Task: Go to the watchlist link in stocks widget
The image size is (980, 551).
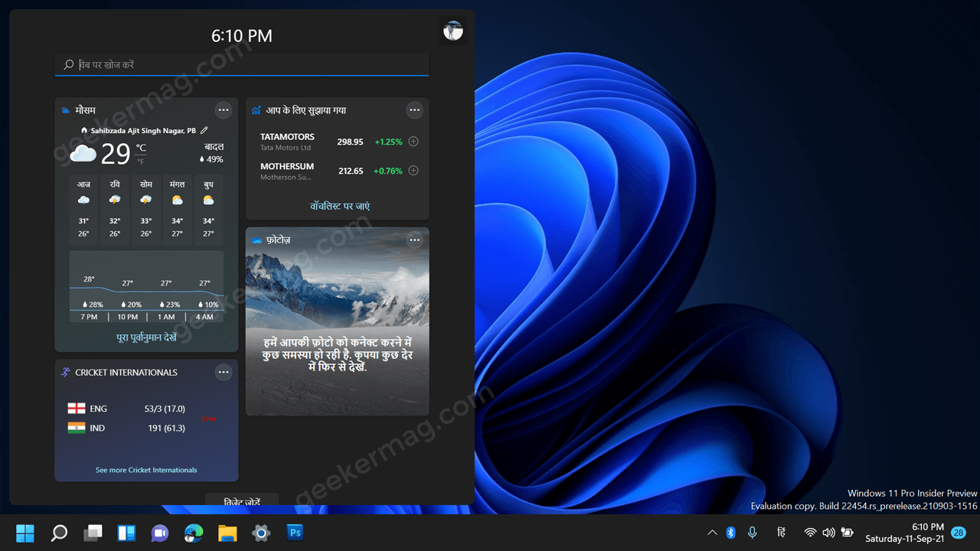Action: 340,206
